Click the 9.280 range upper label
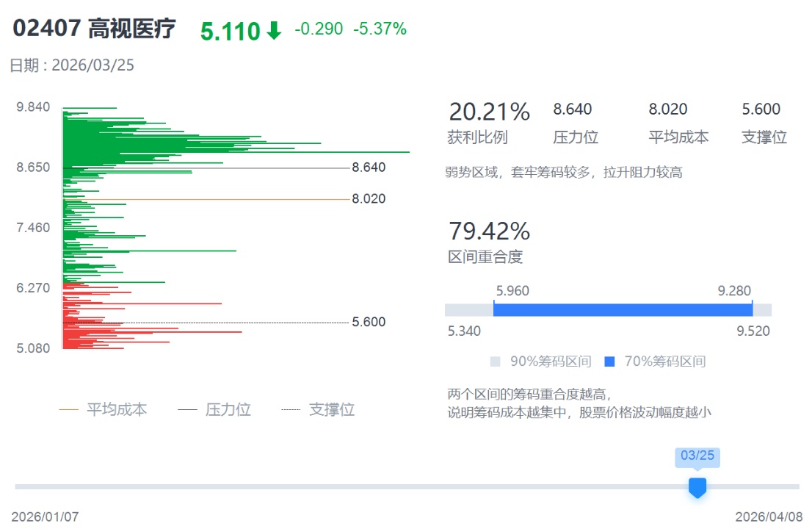Viewport: 812px width, 529px height. tap(733, 291)
